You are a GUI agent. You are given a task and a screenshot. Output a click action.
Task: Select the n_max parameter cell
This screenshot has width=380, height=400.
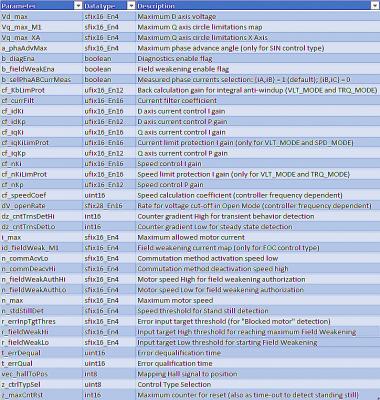click(41, 300)
